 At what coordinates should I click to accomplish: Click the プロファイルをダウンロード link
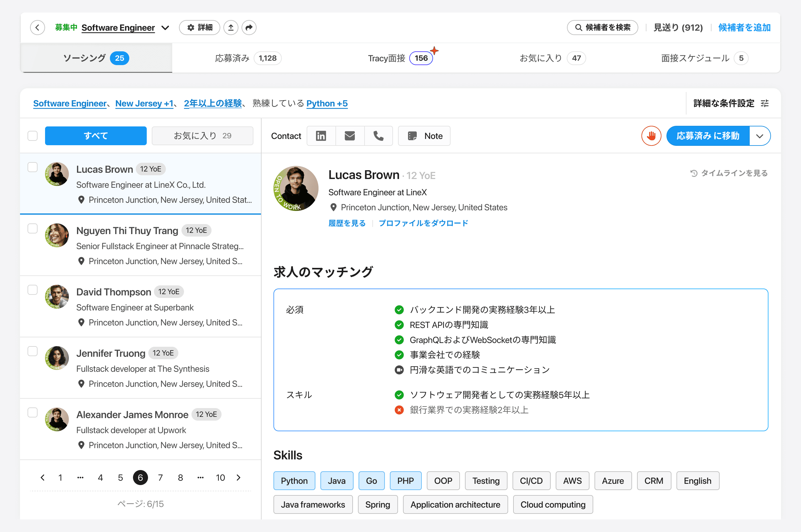pos(423,223)
